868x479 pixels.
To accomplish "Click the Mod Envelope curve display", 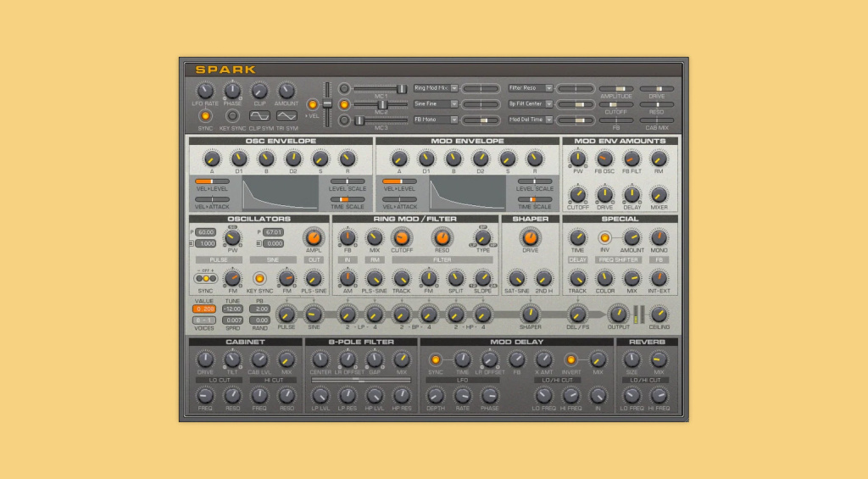I will (x=468, y=193).
